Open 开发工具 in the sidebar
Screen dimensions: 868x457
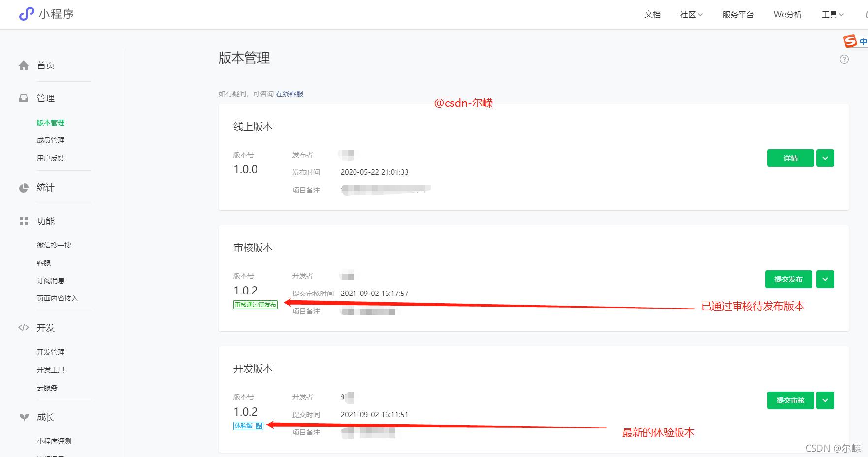click(51, 370)
